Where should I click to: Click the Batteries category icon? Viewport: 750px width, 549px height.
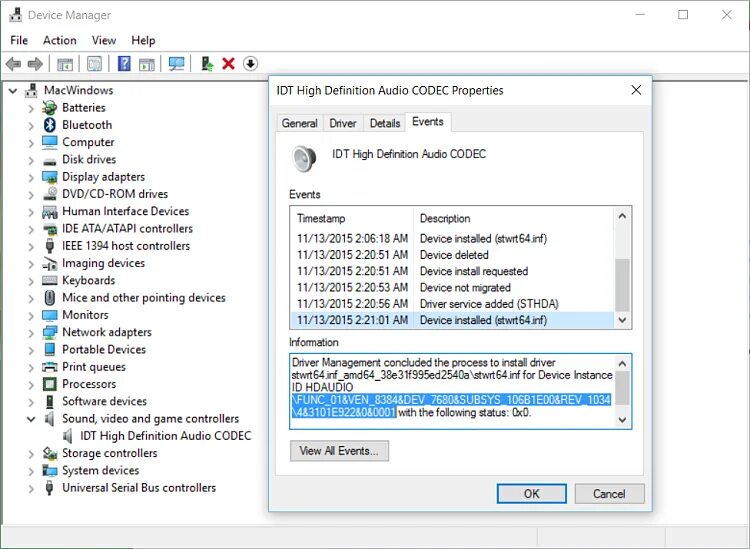pos(50,108)
